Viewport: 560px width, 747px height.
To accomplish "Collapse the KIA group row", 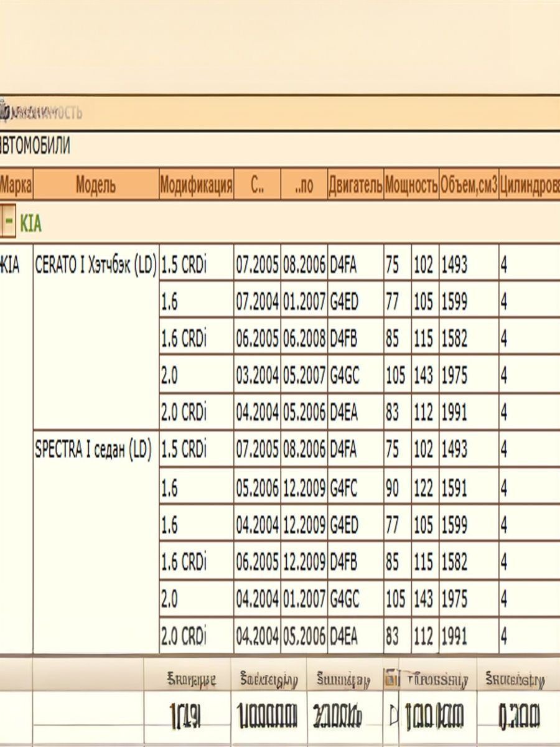I will (x=8, y=222).
